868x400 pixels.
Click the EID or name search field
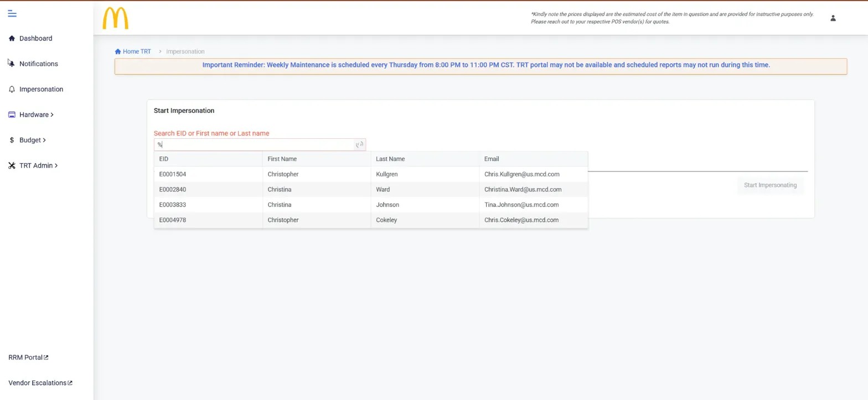[255, 144]
